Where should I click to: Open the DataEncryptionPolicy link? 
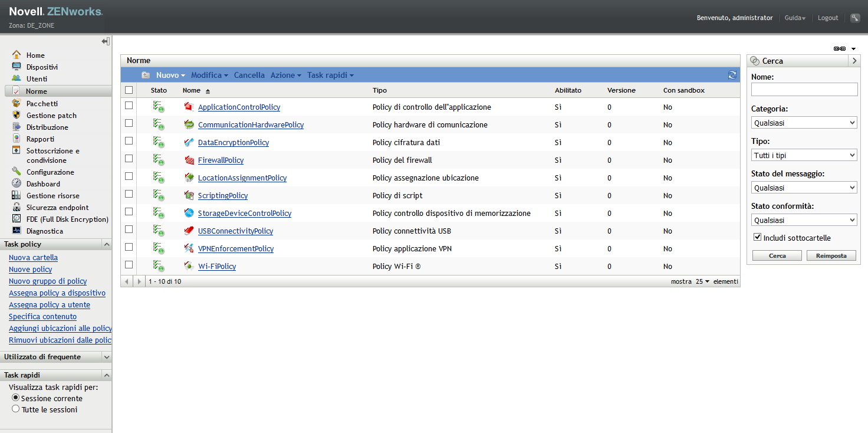(234, 142)
